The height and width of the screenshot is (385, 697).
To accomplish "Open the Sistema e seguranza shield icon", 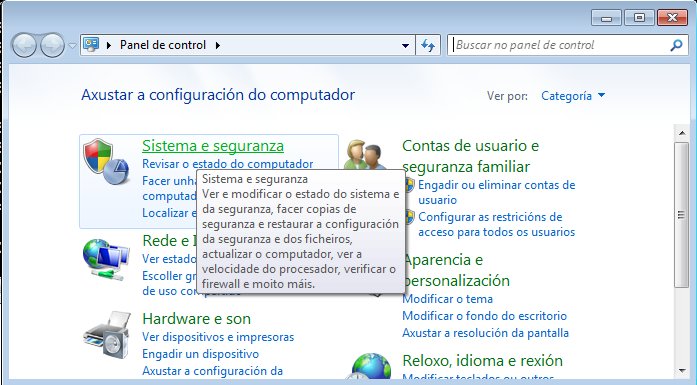I will tap(106, 162).
